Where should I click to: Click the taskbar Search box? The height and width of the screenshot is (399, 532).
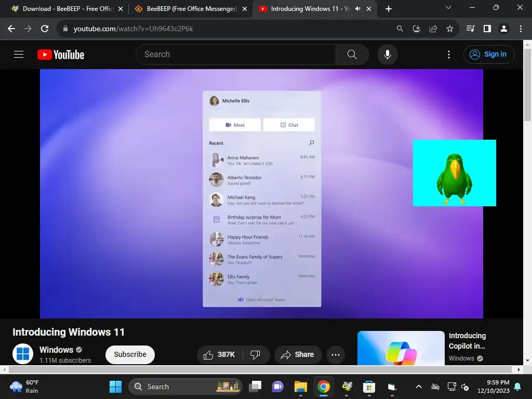click(185, 387)
